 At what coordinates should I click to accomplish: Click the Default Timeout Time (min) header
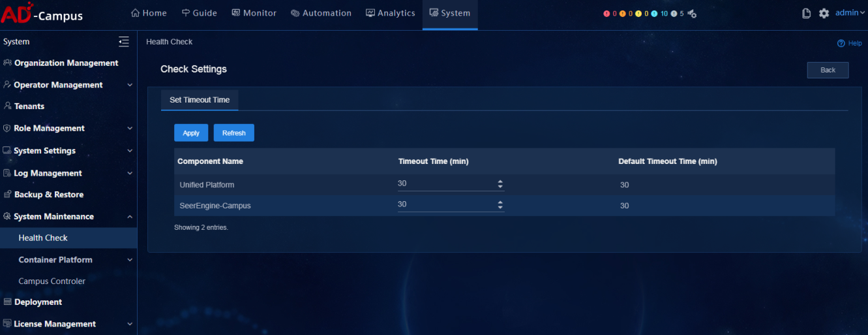[668, 161]
